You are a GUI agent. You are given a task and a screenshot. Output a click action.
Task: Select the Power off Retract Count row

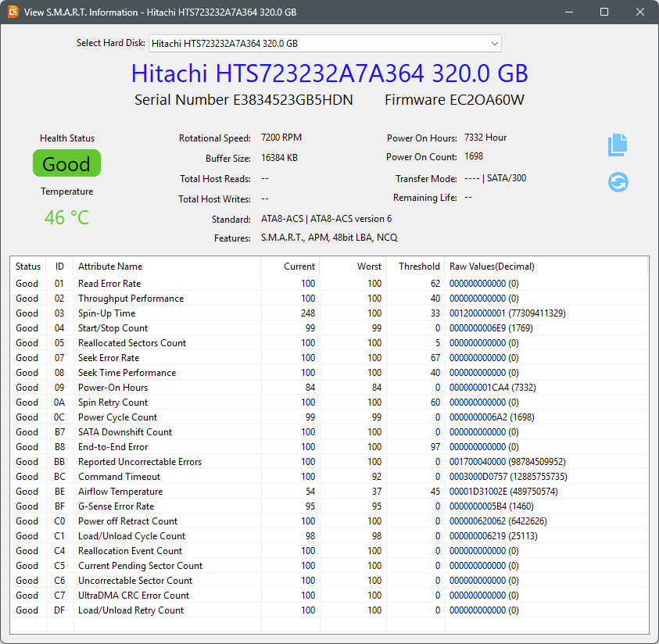coord(329,521)
